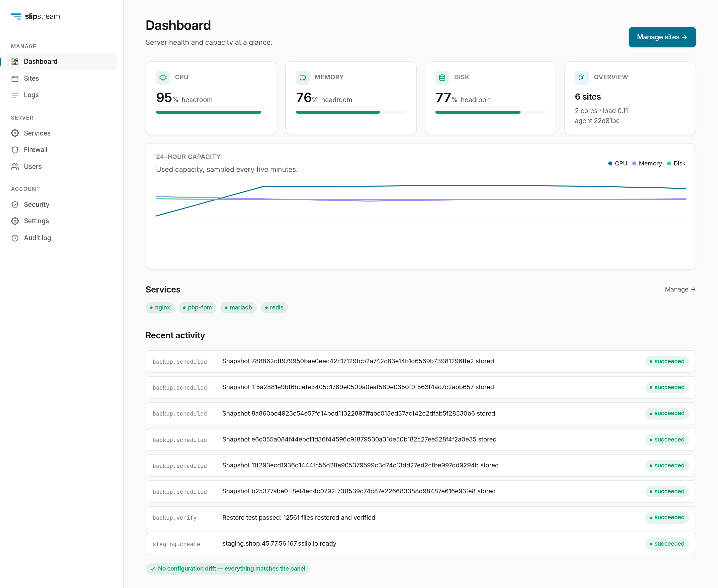Open the Snapshot 11f293ecd activity row
Viewport: 718px width, 588px height.
click(421, 466)
